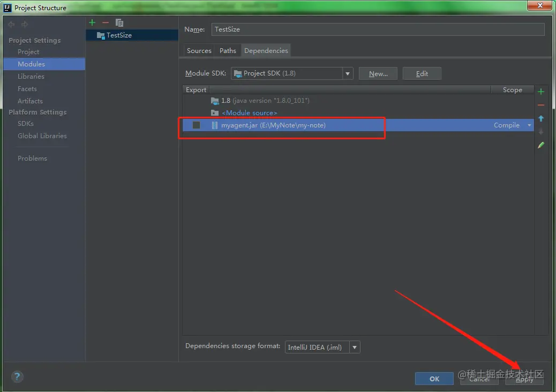The image size is (556, 392).
Task: Click the Export column header
Action: 196,90
